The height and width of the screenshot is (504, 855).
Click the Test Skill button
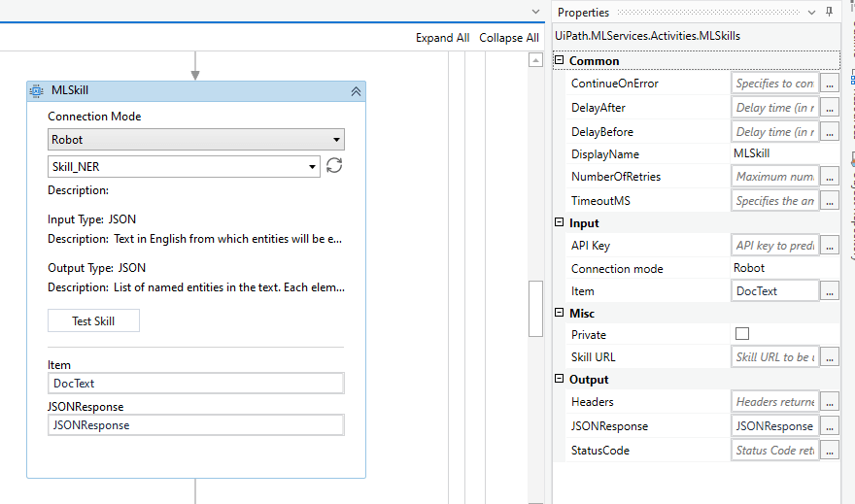click(x=93, y=320)
